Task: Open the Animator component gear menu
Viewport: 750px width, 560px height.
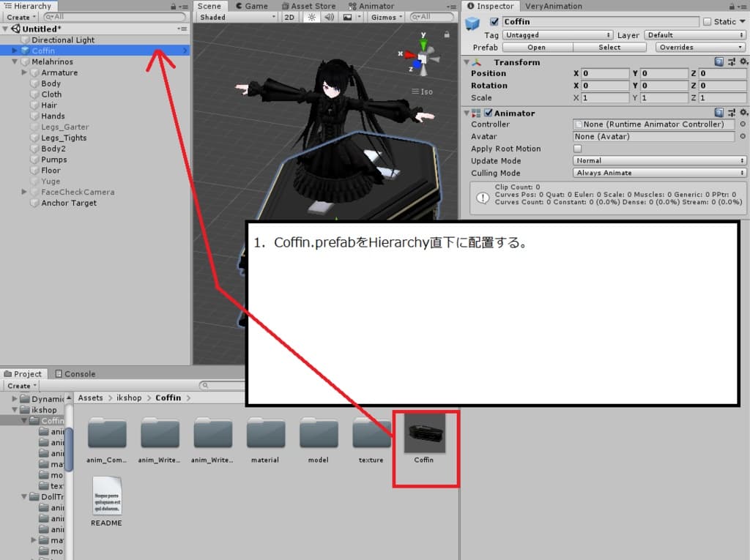Action: coord(743,113)
